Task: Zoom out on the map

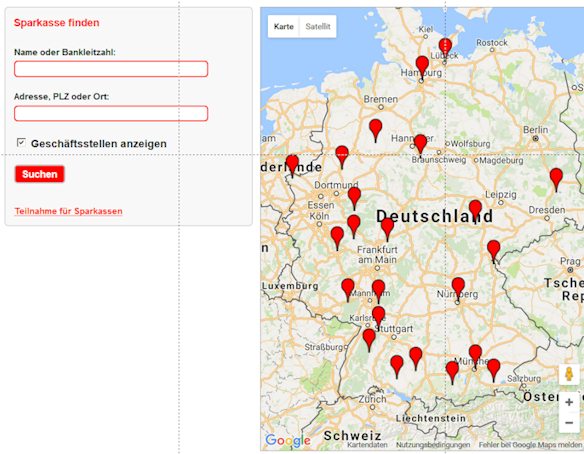Action: click(x=569, y=423)
